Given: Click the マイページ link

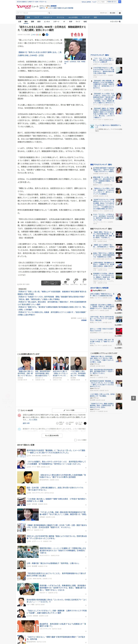Looking at the screenshot, I should coord(103,13).
